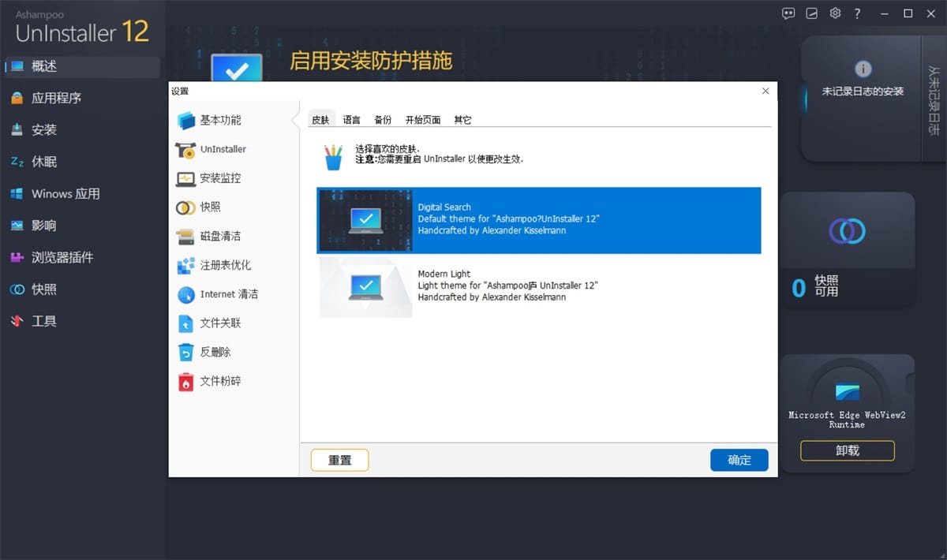Select 注册表优化 settings icon
This screenshot has height=560, width=947.
(x=186, y=266)
